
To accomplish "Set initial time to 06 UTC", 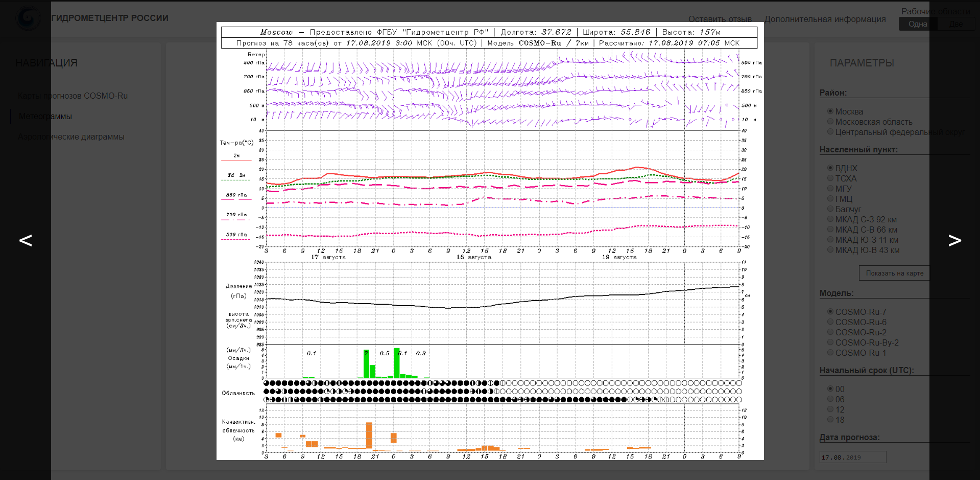I will [x=830, y=399].
